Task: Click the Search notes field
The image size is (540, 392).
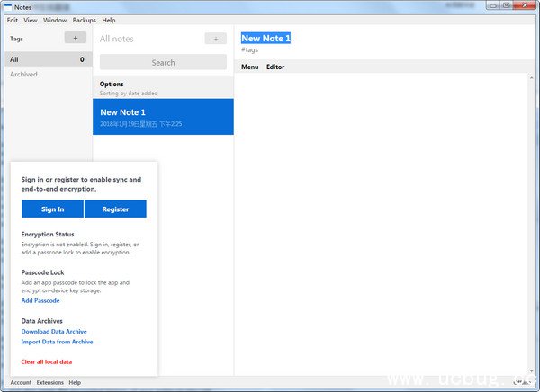Action: (x=163, y=63)
